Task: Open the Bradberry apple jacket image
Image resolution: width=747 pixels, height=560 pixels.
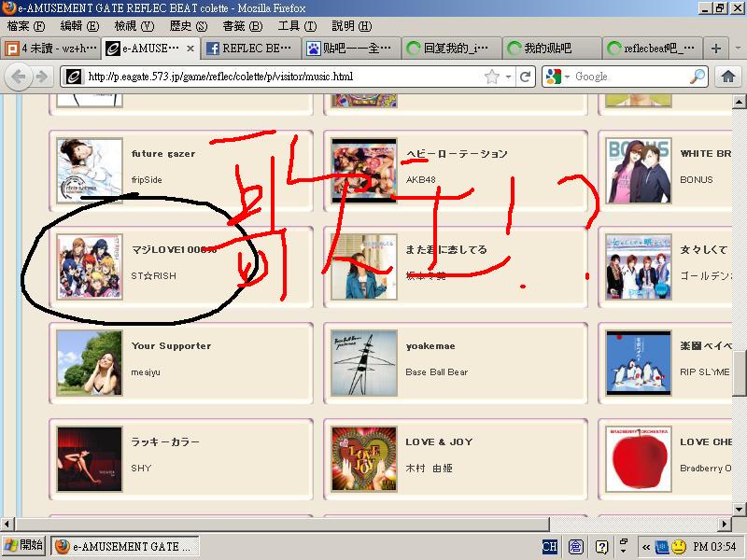Action: tap(639, 459)
